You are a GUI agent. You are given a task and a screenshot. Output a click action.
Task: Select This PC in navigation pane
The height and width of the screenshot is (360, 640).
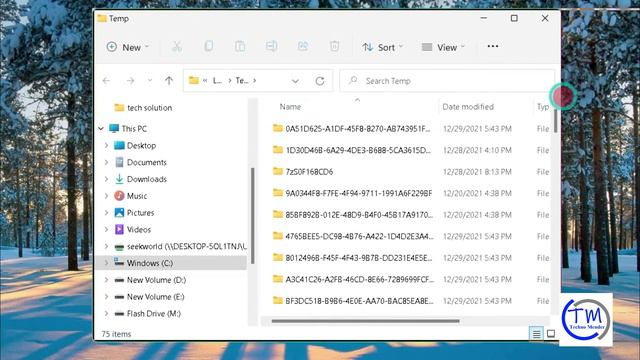click(x=128, y=129)
